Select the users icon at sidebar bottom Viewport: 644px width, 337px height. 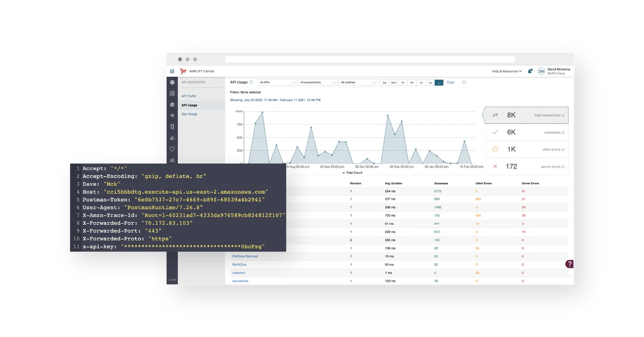pyautogui.click(x=172, y=160)
